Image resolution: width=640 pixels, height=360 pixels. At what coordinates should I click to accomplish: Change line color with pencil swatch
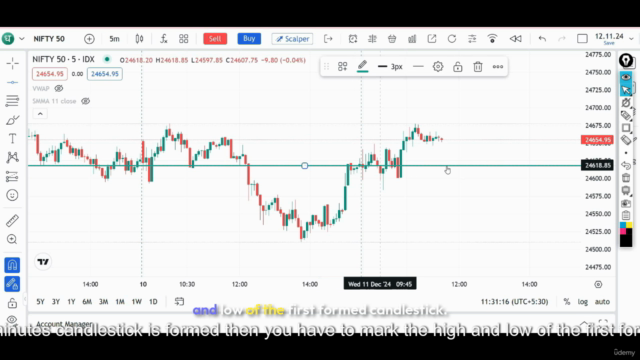[362, 67]
